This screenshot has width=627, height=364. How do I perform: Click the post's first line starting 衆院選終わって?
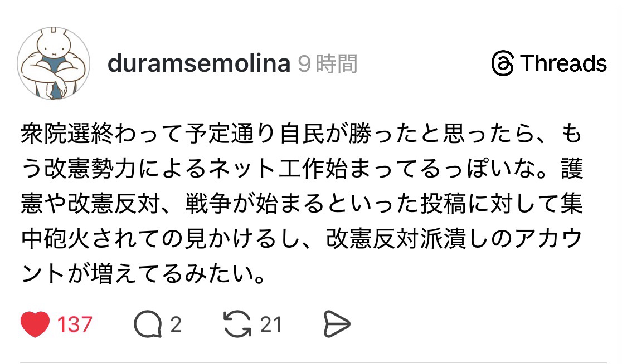pos(301,135)
